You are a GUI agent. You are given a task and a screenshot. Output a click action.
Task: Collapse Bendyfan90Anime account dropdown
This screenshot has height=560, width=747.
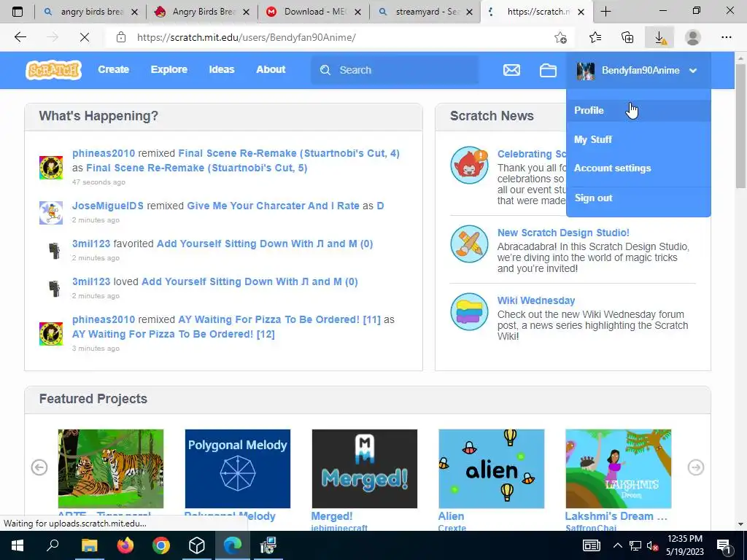pos(693,71)
